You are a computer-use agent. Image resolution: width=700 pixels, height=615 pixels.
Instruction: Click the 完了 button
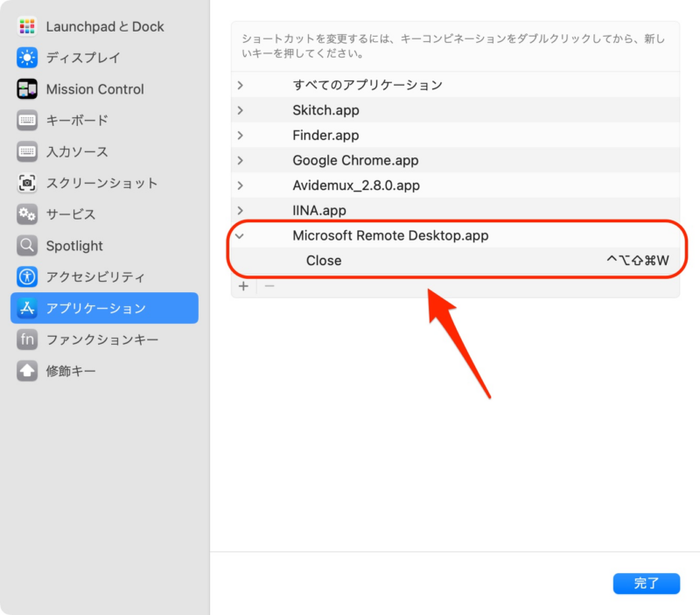tap(646, 584)
